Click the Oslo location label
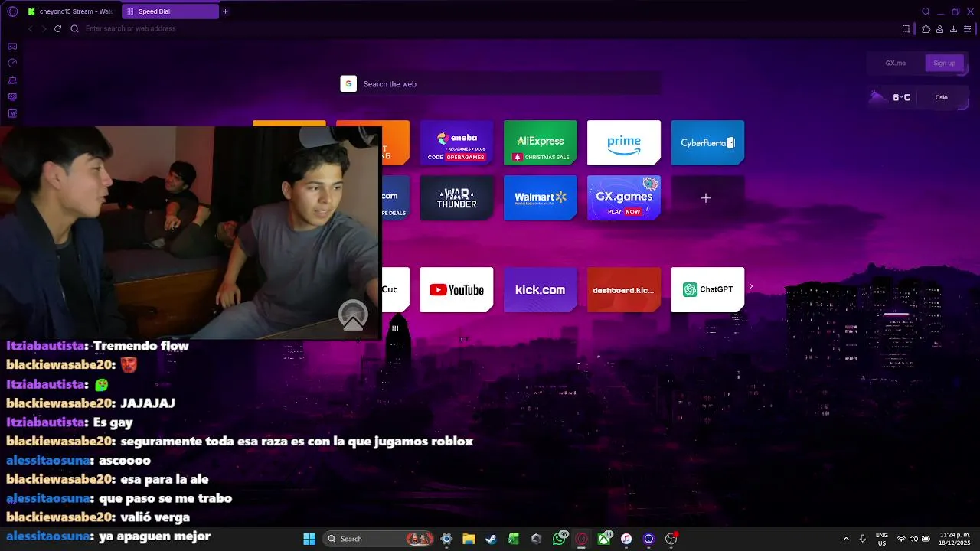The height and width of the screenshot is (551, 980). pos(941,97)
